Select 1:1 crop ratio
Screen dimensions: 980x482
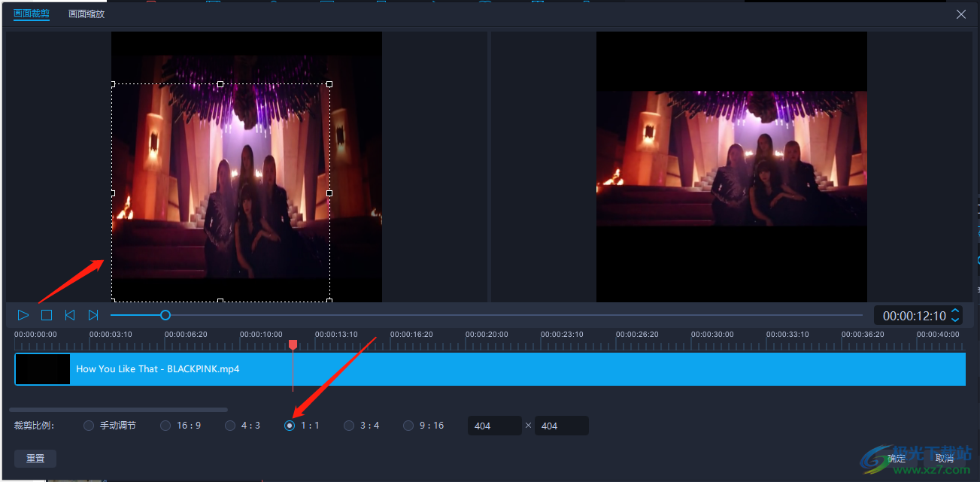(x=302, y=426)
